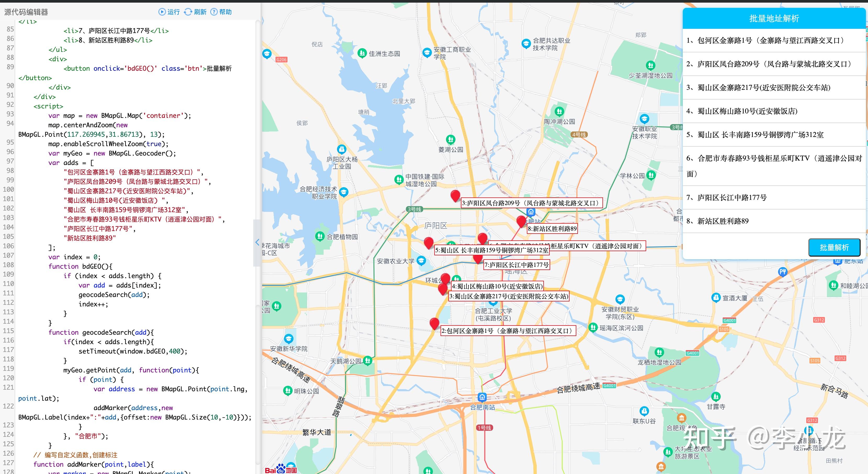Viewport: 868px width, 474px height.
Task: Select address 3、蜀山区金寨路217号 in list
Action: coord(774,88)
